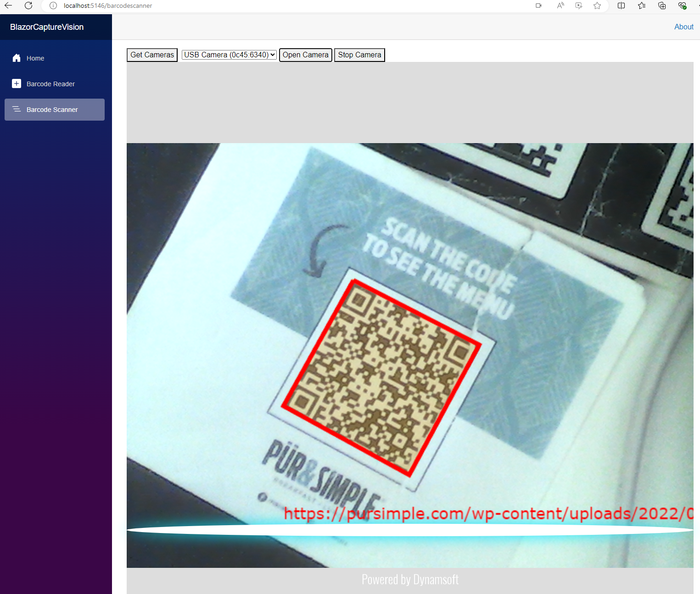Viewport: 700px width, 594px height.
Task: Open the split screen icon
Action: [621, 6]
